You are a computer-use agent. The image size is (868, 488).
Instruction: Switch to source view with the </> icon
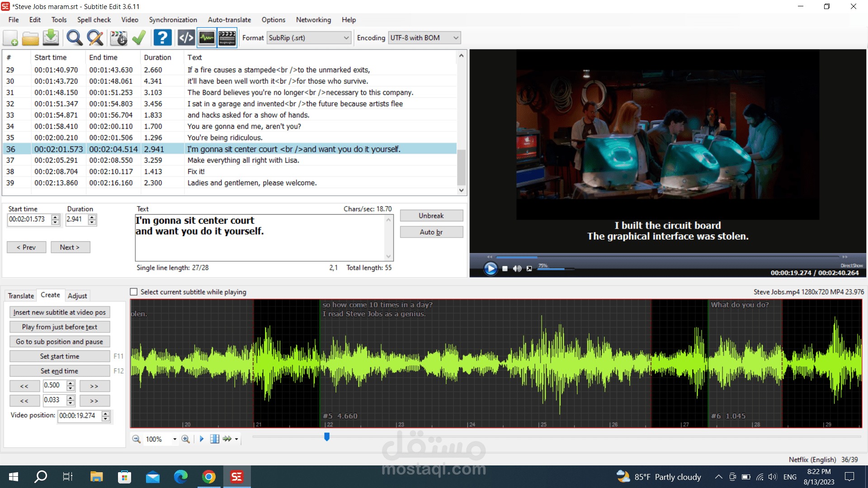(x=186, y=38)
